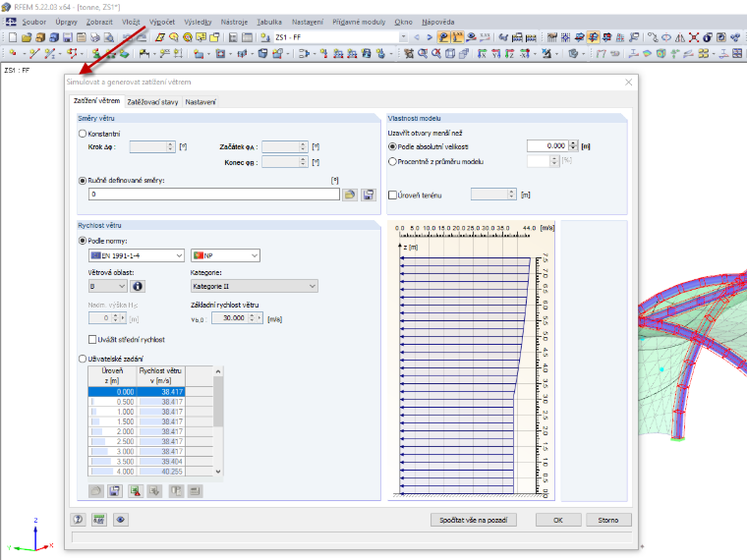Select the Konstantní wind direction option
This screenshot has height=560, width=747.
(x=83, y=134)
